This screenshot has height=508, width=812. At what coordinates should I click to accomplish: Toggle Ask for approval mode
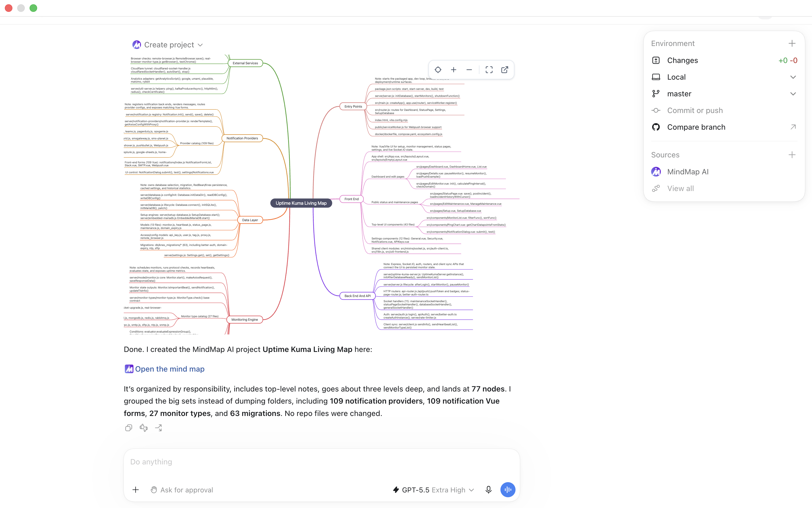pos(182,490)
